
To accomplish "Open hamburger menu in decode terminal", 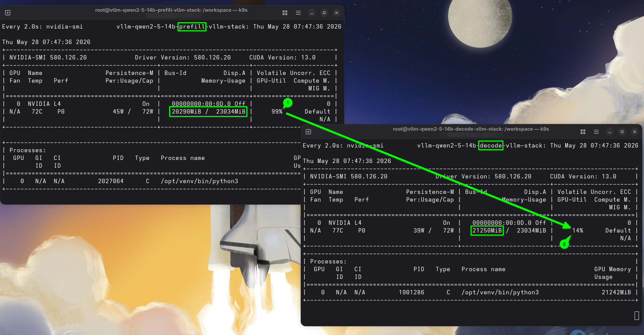I will click(x=596, y=132).
